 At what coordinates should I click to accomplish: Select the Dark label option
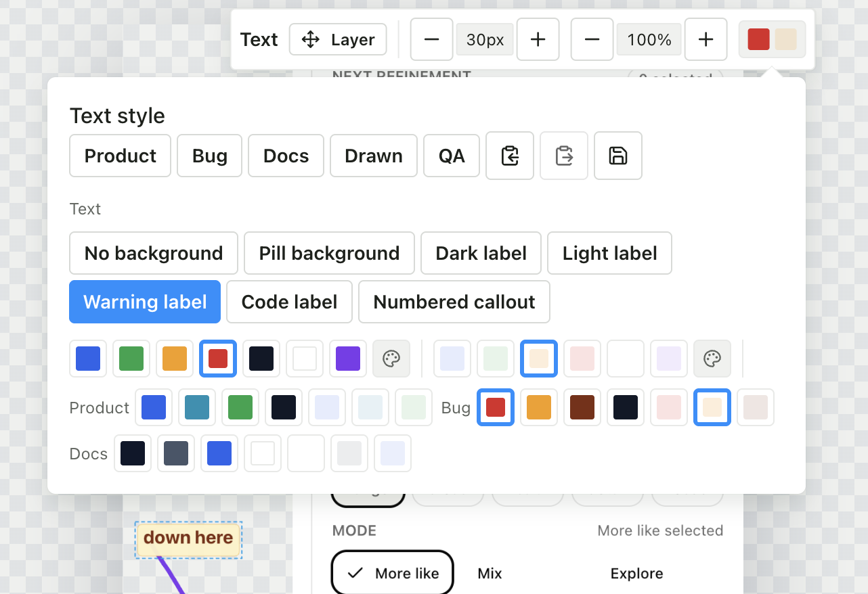[481, 253]
